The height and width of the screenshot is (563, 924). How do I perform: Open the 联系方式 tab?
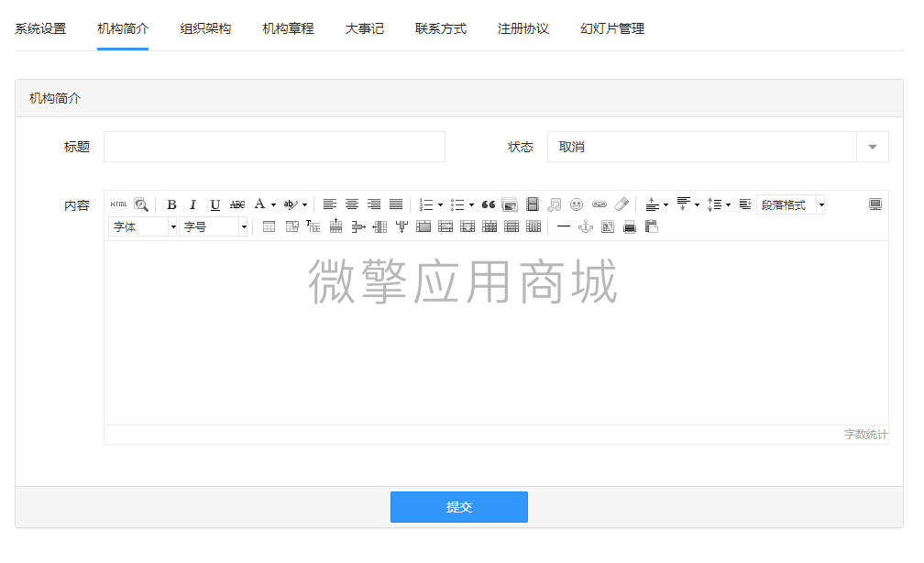(441, 28)
